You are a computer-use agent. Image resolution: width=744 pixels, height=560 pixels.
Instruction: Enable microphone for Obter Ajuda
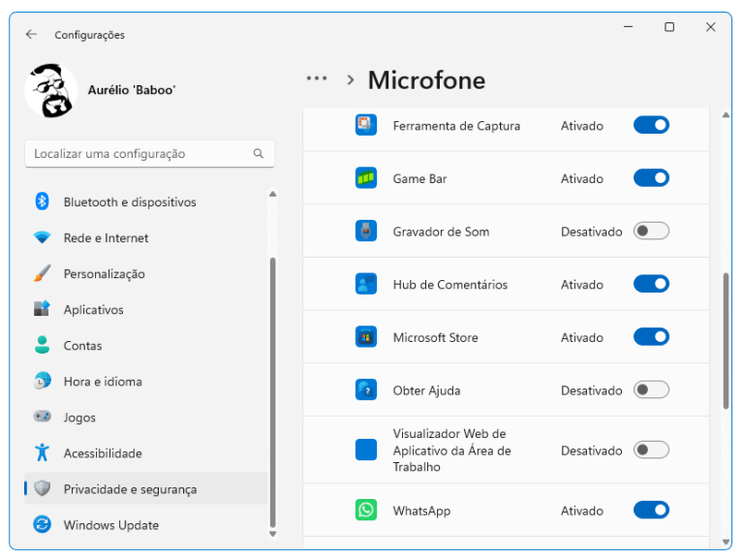tap(651, 390)
